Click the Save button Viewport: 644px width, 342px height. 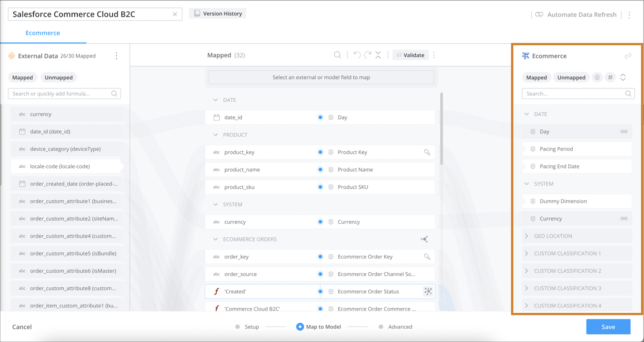click(x=608, y=327)
